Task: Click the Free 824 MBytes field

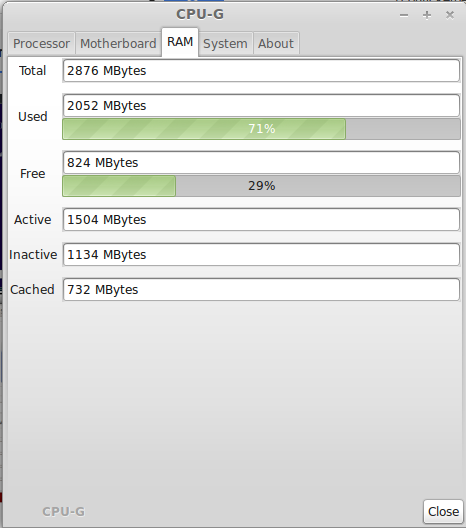Action: click(x=261, y=163)
